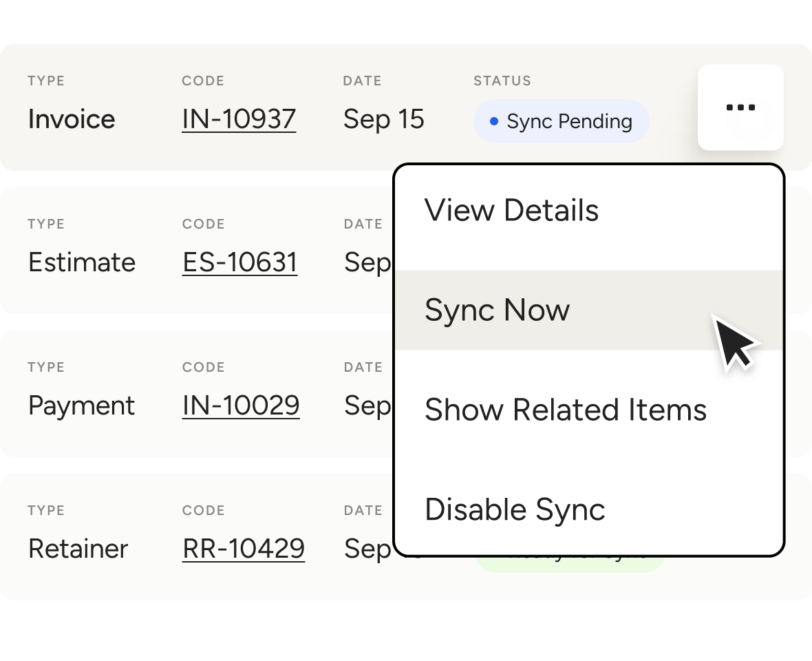The image size is (812, 661).
Task: Click the Invoice type label
Action: [72, 119]
